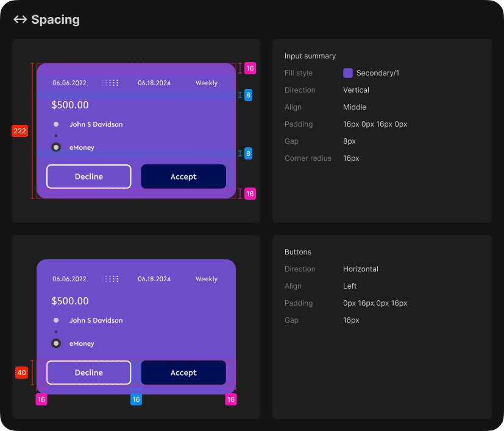This screenshot has width=504, height=431.
Task: Click the $500.00 amount in the top card
Action: pos(70,105)
